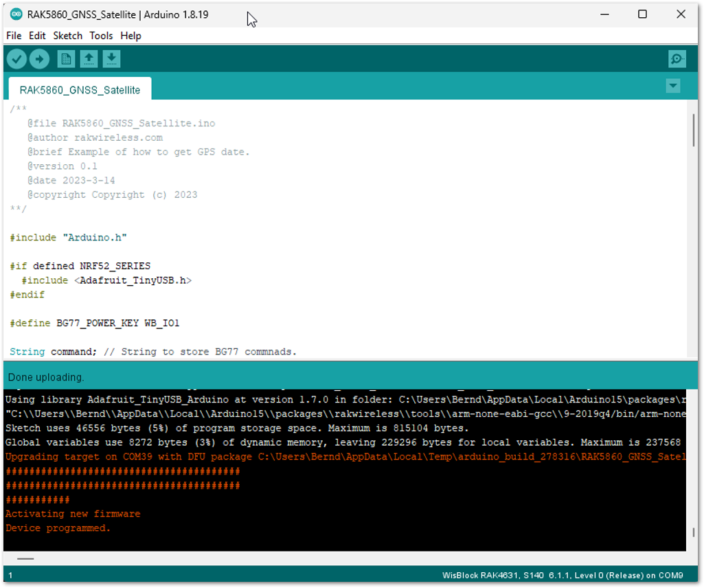Click the '@date 2023-3-14' comment line
The width and height of the screenshot is (704, 588).
click(x=71, y=181)
